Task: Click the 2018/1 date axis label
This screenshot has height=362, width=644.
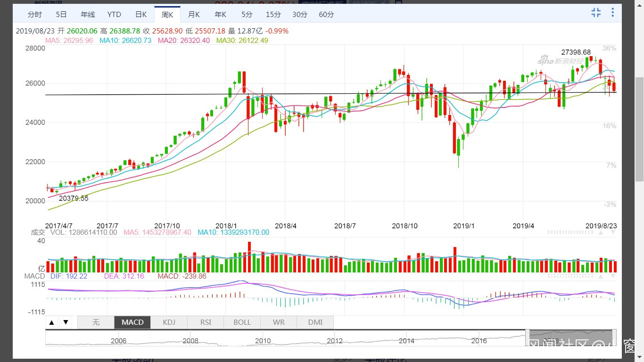Action: click(x=226, y=226)
